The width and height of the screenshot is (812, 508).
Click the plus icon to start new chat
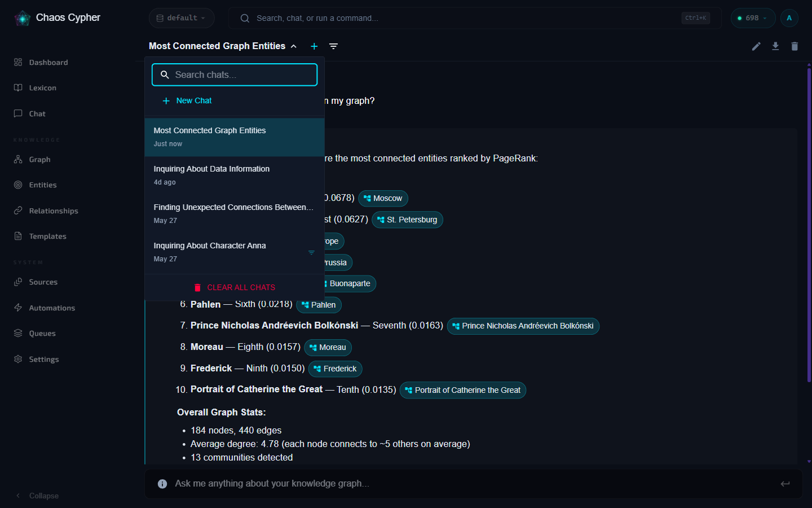[x=314, y=46]
